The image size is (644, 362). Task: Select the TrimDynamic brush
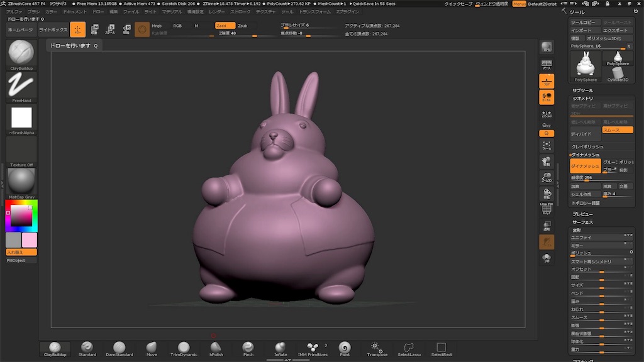(x=184, y=349)
